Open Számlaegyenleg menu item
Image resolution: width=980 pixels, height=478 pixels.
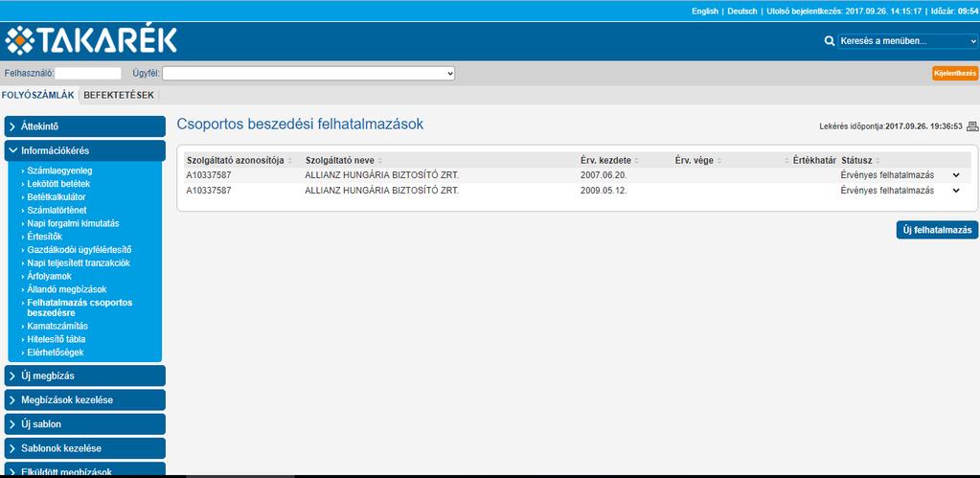pos(60,171)
